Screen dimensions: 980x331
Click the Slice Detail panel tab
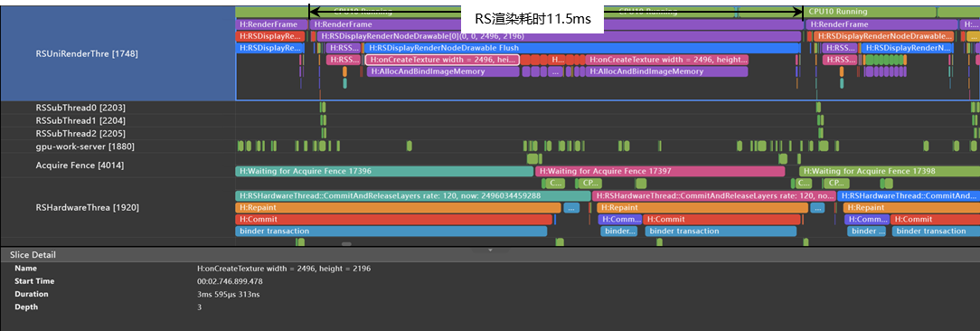click(33, 255)
